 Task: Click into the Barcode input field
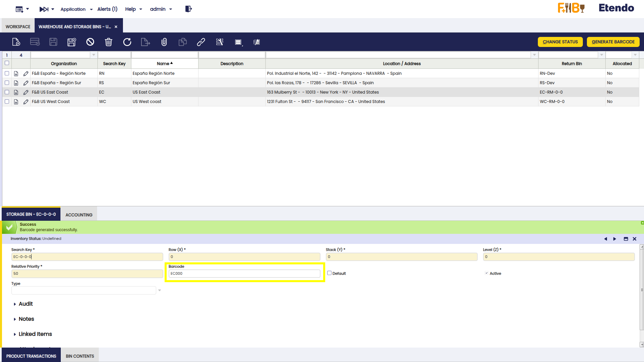(244, 274)
